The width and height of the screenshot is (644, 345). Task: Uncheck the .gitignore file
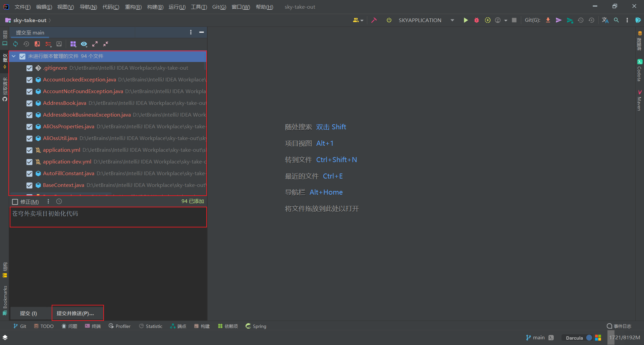[30, 68]
